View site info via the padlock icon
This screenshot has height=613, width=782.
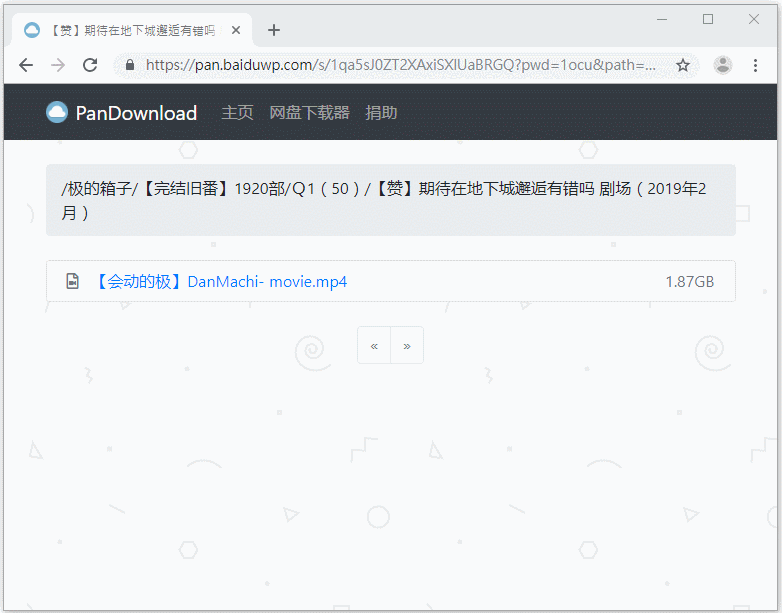pyautogui.click(x=129, y=65)
